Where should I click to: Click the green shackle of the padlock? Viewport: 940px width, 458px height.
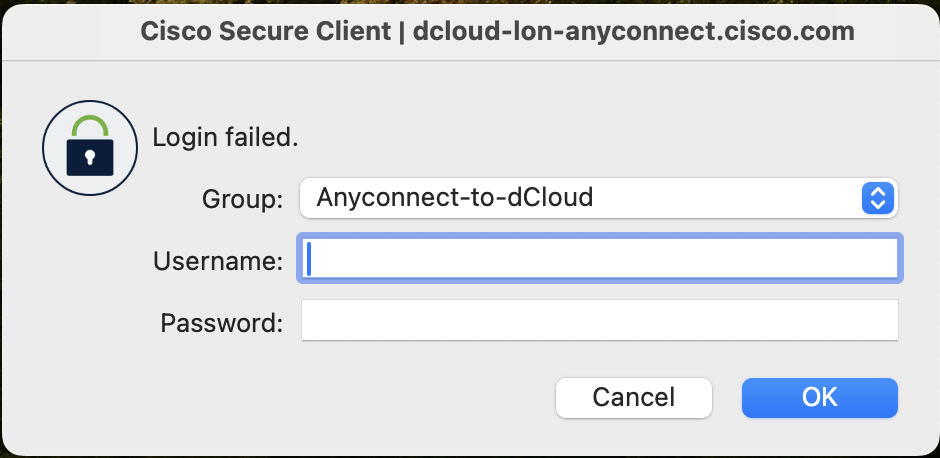click(x=90, y=126)
